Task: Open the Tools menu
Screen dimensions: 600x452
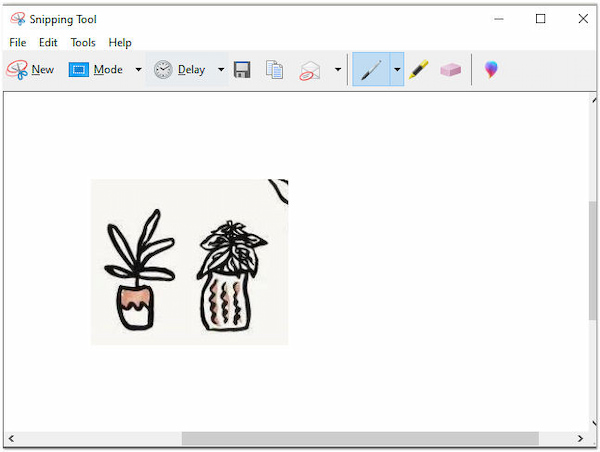Action: click(83, 42)
